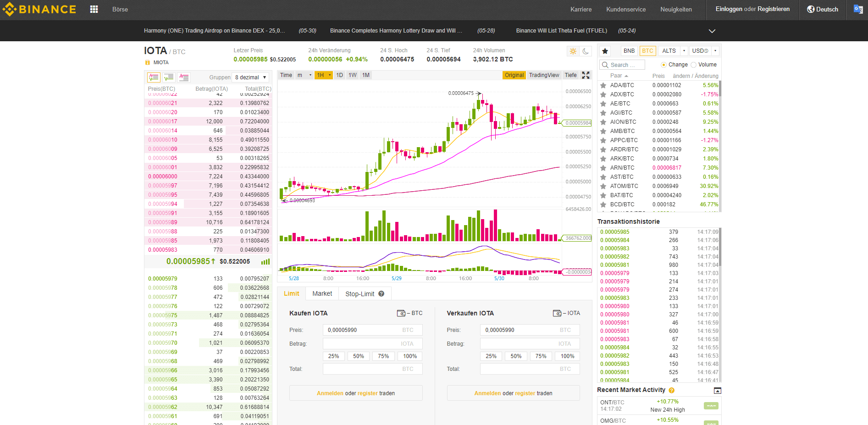Open the apps grid menu icon

pos(94,9)
